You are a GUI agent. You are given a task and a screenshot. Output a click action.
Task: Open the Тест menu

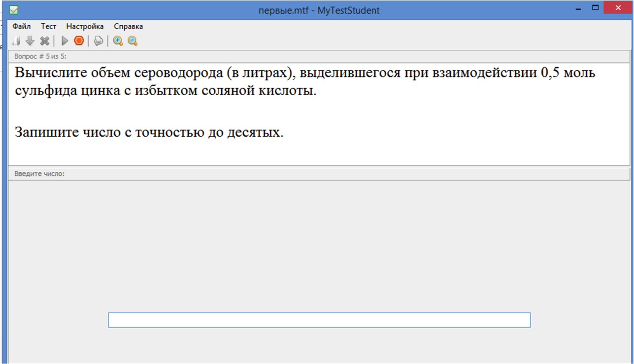pos(48,27)
